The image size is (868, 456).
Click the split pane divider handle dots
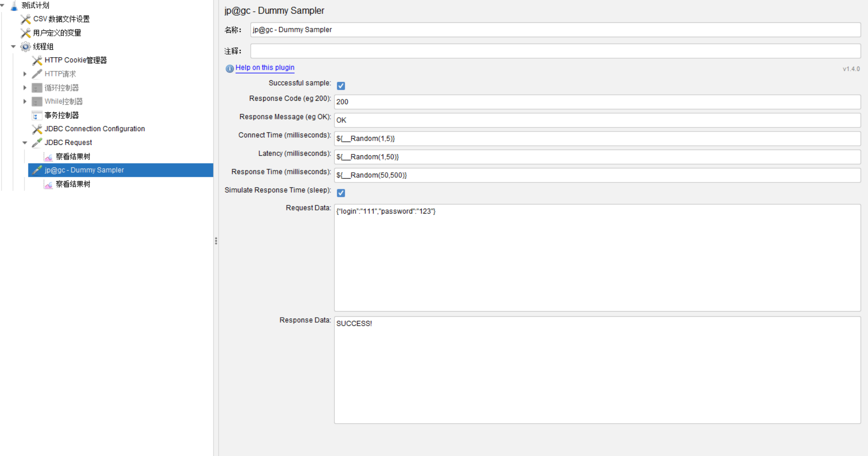coord(216,241)
